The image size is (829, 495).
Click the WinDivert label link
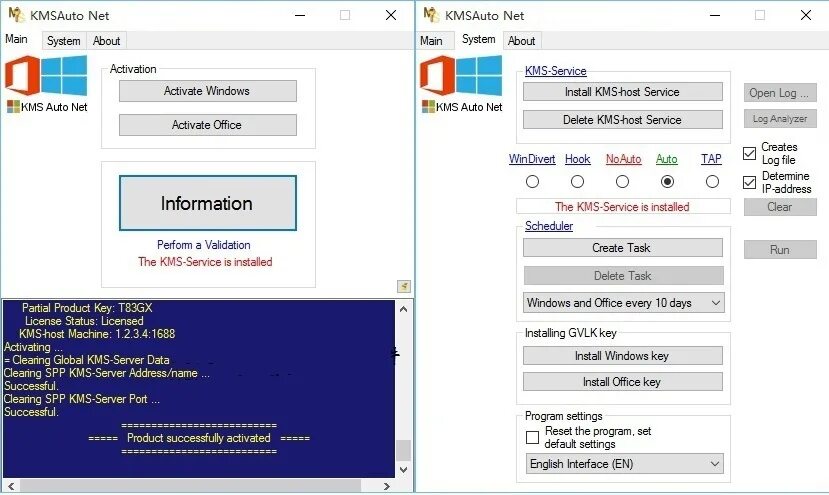(x=532, y=159)
